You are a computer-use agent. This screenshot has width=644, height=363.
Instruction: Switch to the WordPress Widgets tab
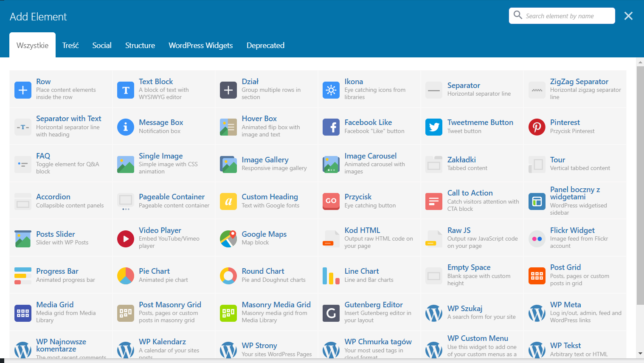coord(200,45)
